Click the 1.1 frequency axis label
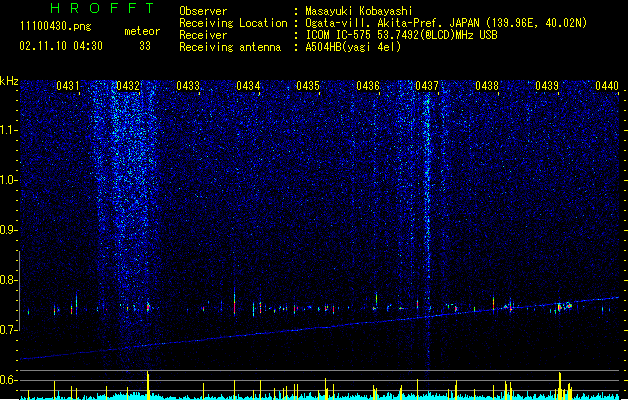The image size is (629, 400). tap(9, 130)
